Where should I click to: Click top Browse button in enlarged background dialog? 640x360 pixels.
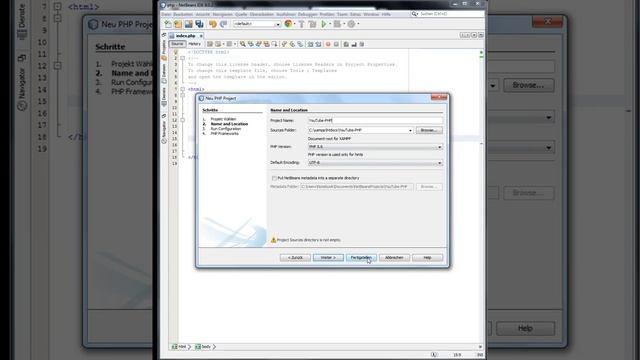[528, 85]
